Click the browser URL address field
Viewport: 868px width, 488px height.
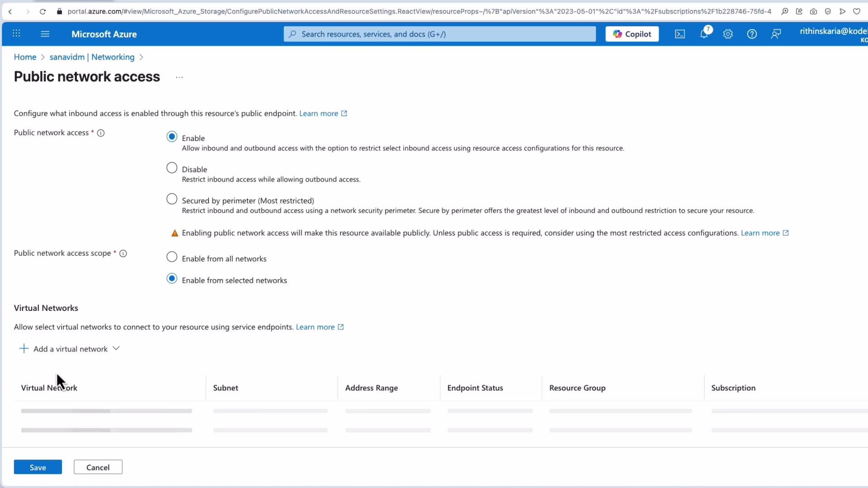point(419,11)
